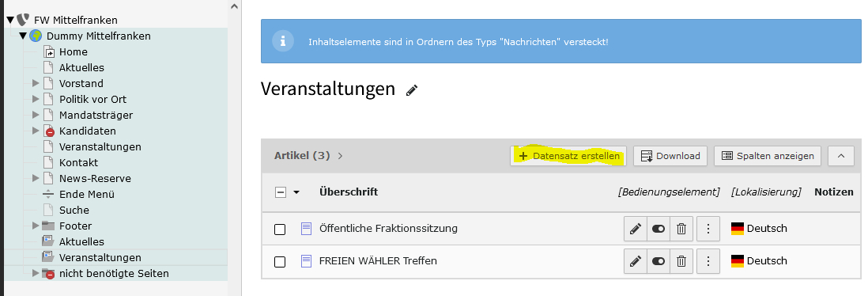Delete the Öffentliche Fraktionssitzung record via trash icon
The height and width of the screenshot is (296, 868).
pos(681,229)
